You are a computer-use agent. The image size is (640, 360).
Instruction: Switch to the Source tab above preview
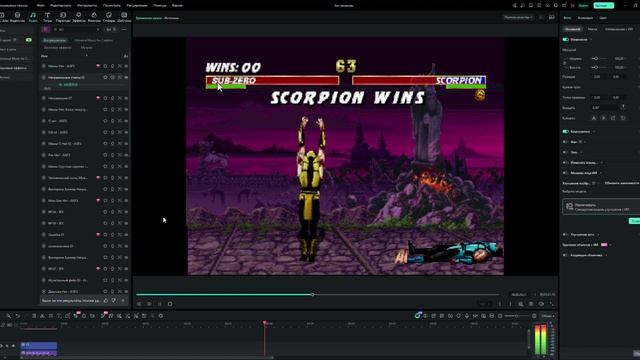point(171,18)
